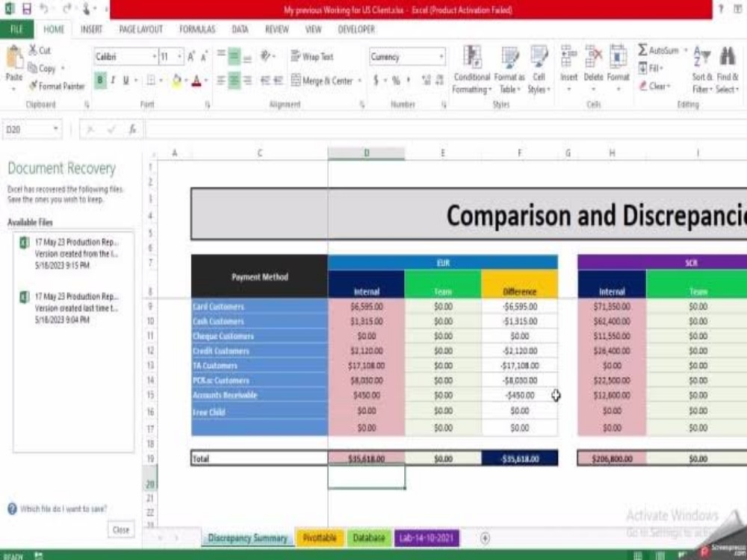Toggle middle vertical align
The image size is (747, 560).
point(234,56)
